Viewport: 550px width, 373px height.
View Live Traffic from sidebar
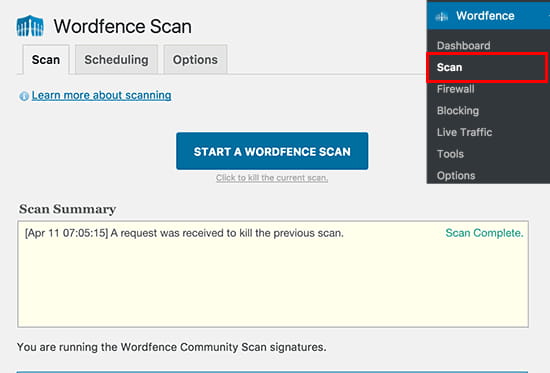[x=464, y=132]
